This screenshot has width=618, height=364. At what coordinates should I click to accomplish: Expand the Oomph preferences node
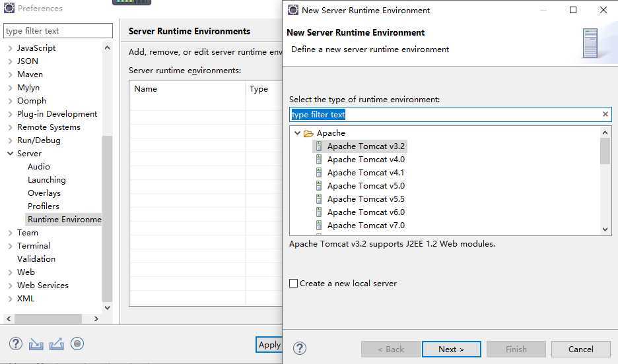(11, 101)
